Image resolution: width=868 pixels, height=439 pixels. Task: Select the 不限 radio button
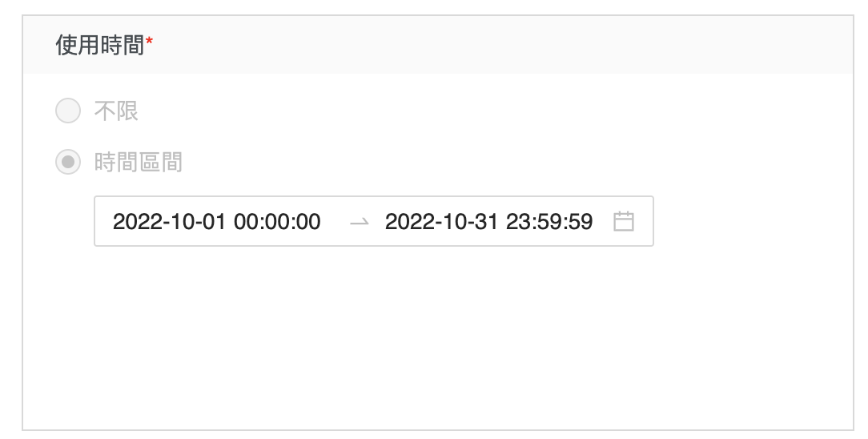pos(68,111)
